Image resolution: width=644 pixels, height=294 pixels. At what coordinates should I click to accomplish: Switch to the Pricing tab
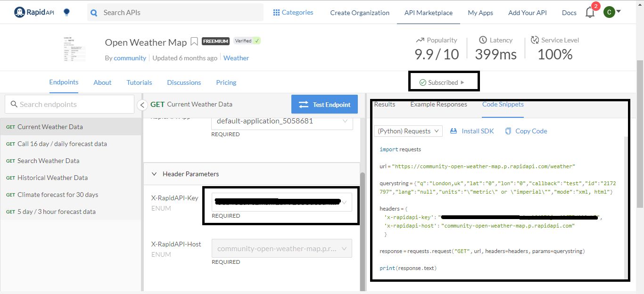click(226, 82)
